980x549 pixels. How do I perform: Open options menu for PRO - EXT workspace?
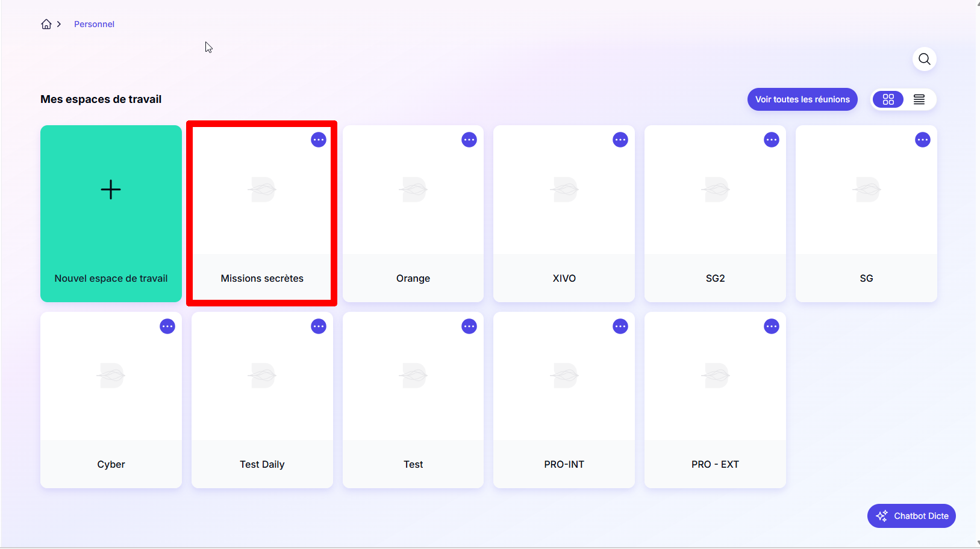pyautogui.click(x=772, y=326)
